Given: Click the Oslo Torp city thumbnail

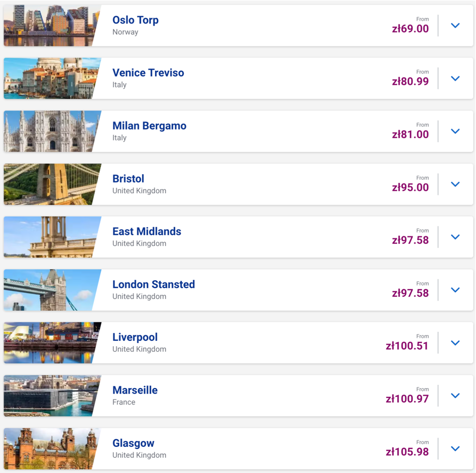Looking at the screenshot, I should 50,26.
